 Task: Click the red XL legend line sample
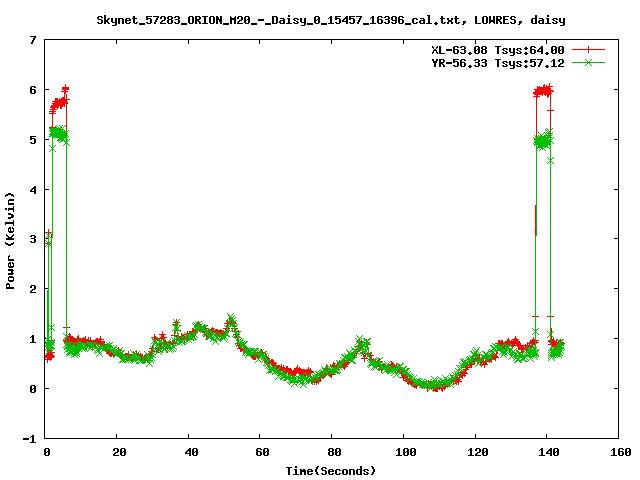[x=588, y=50]
